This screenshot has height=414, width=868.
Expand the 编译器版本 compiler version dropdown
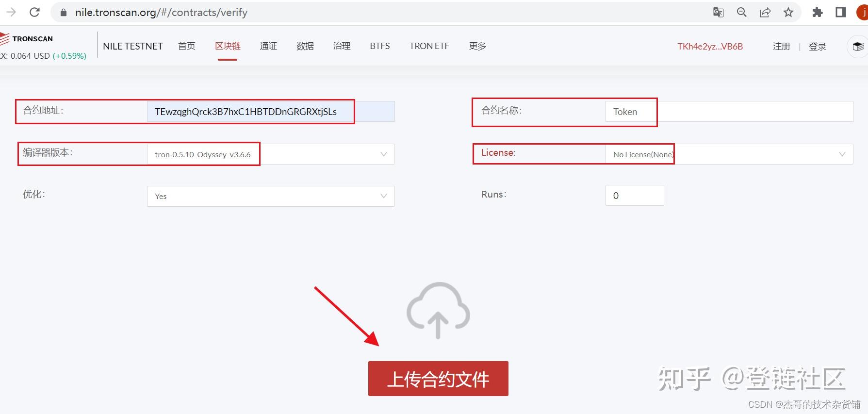(271, 154)
